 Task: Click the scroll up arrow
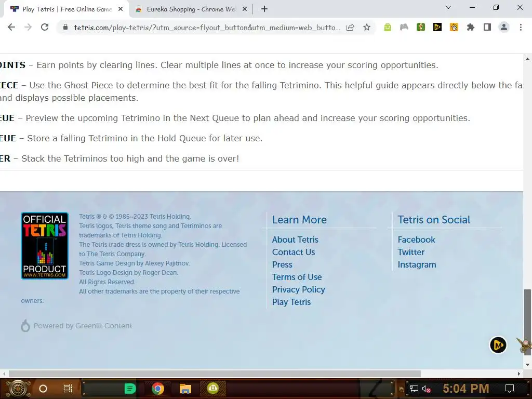tap(527, 59)
